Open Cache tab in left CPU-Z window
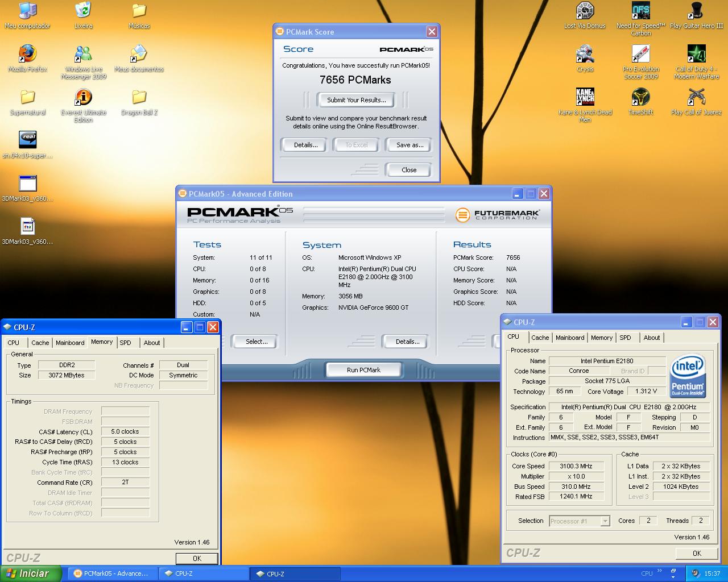The height and width of the screenshot is (582, 728). [x=40, y=343]
